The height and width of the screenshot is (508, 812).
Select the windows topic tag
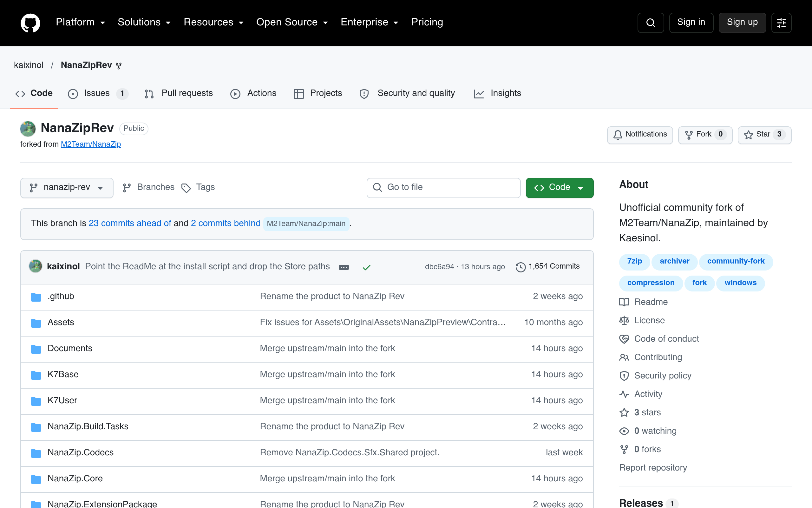click(x=740, y=283)
